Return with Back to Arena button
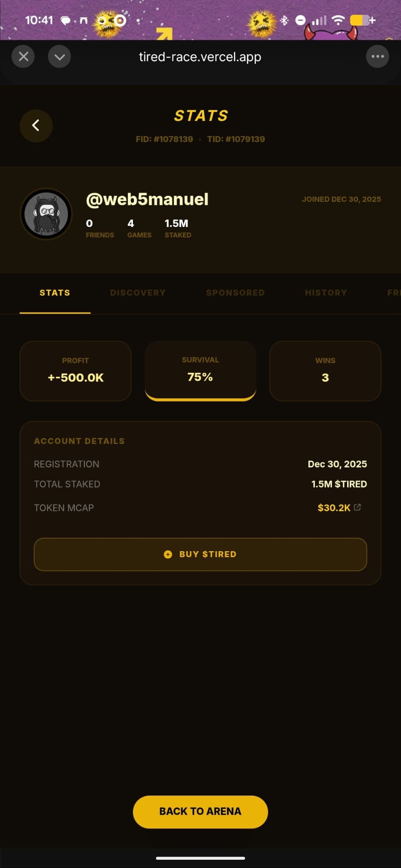Viewport: 401px width, 868px height. coord(200,812)
